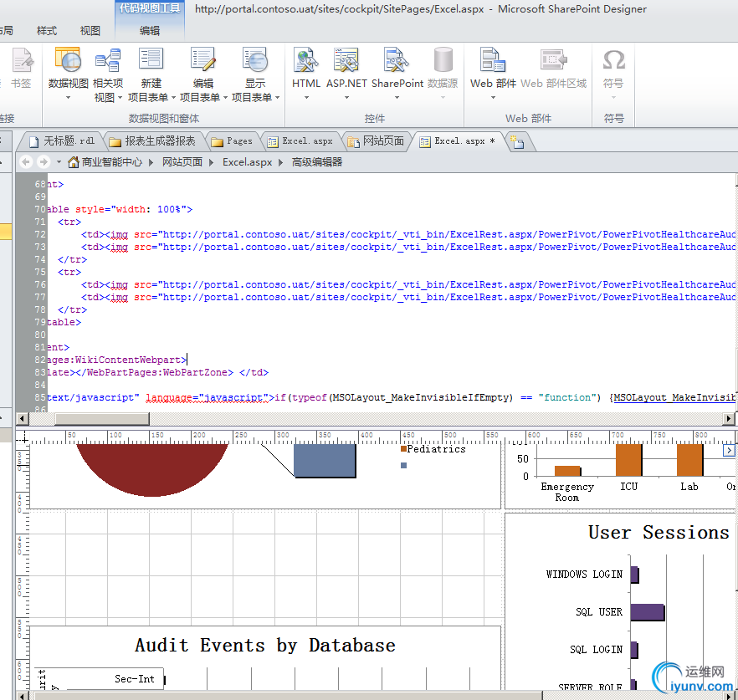Click the 数据源 data source icon
The width and height of the screenshot is (738, 700).
point(443,60)
